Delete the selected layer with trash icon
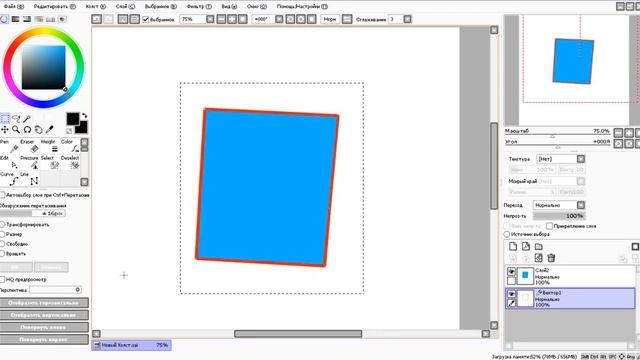 coord(551,258)
